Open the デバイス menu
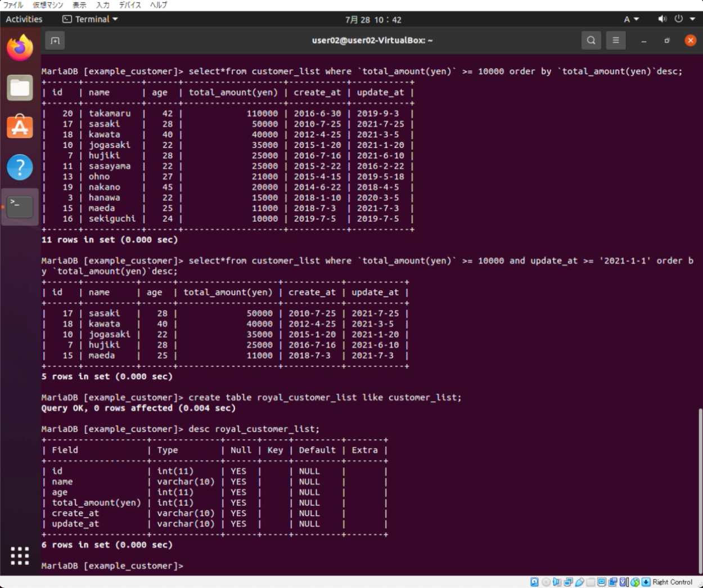The height and width of the screenshot is (588, 703). click(130, 5)
